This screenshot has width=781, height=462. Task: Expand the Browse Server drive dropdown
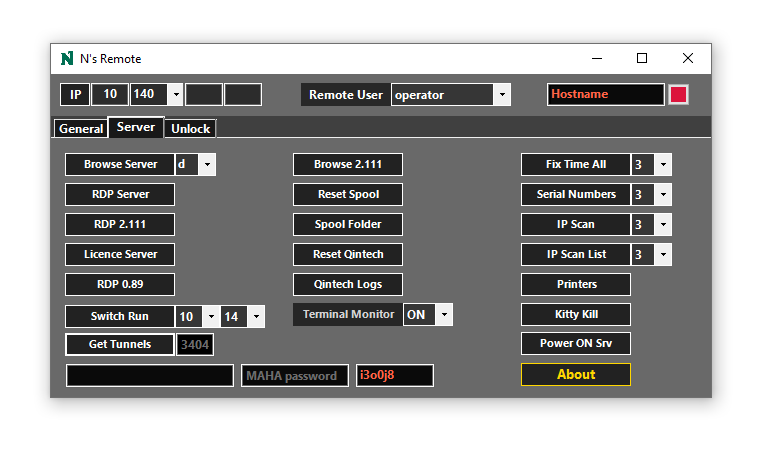tap(207, 164)
